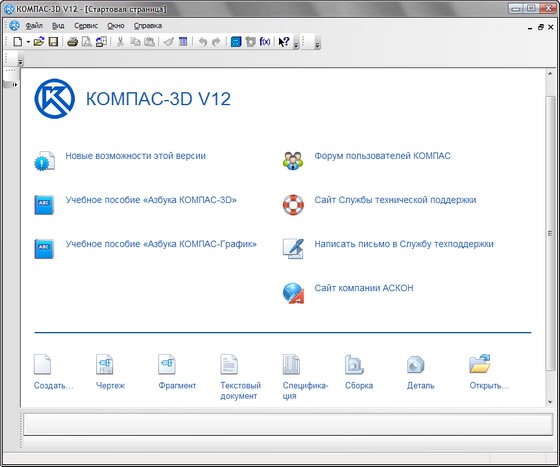The image size is (560, 467).
Task: Expand the dropdown arrow next to New document
Action: click(28, 42)
